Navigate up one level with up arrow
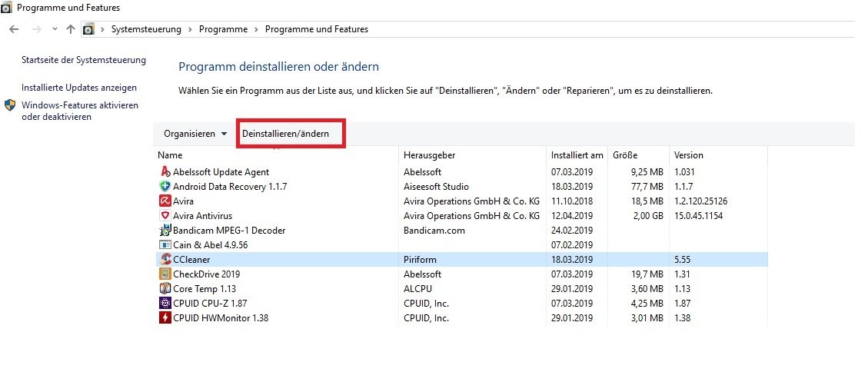868x372 pixels. [x=71, y=29]
